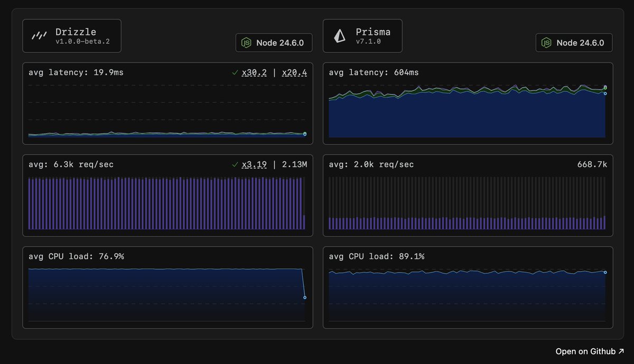
Task: Click the Prisma v7.1.0 card
Action: click(362, 36)
